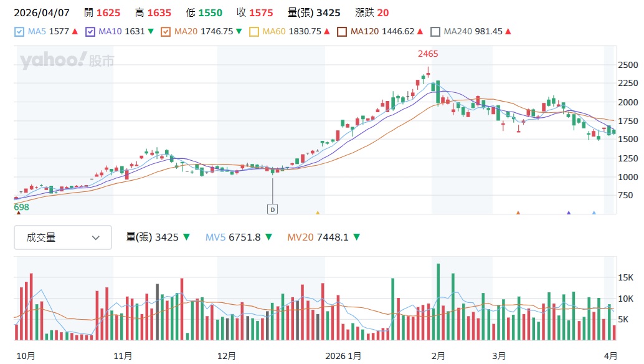The image size is (644, 364).
Task: Disable the MA10 moving average line
Action: coord(91,32)
